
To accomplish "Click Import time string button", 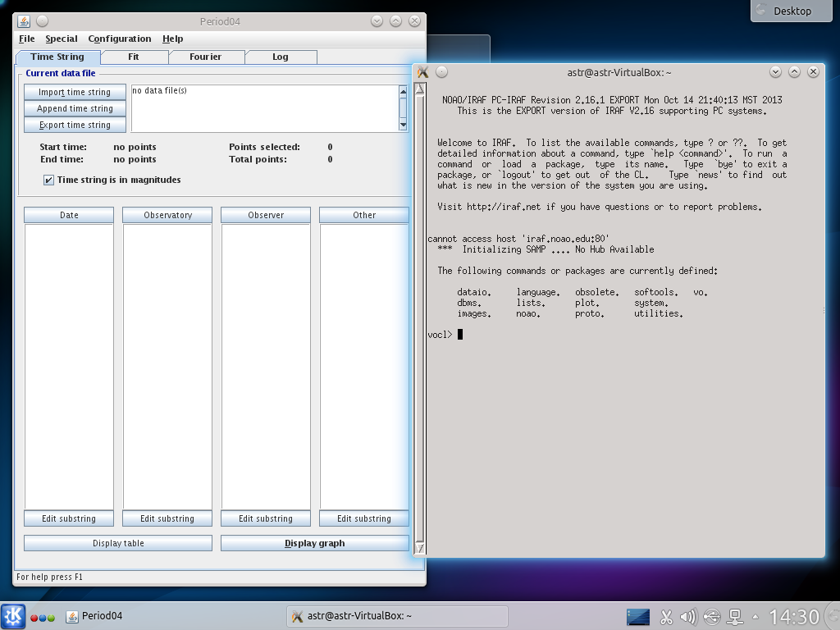I will (x=75, y=92).
